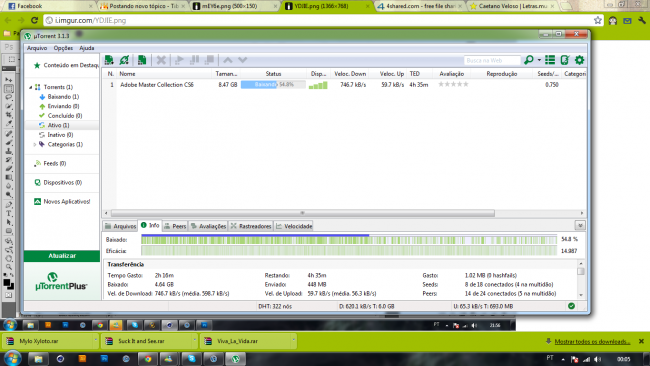Move torrent up in queue
The width and height of the screenshot is (650, 366).
coord(228,60)
